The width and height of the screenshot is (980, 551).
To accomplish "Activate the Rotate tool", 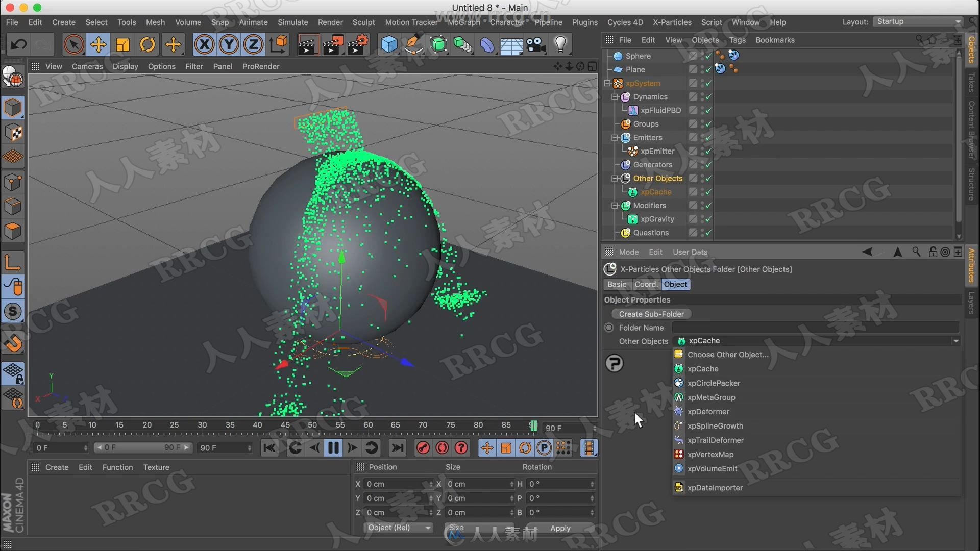I will (x=148, y=45).
